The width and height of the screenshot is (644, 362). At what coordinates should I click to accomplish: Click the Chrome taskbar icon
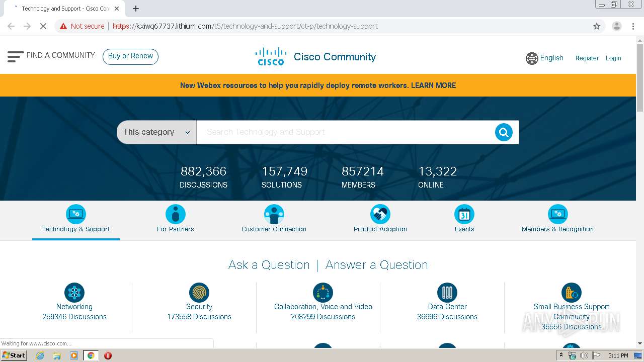[x=91, y=355]
